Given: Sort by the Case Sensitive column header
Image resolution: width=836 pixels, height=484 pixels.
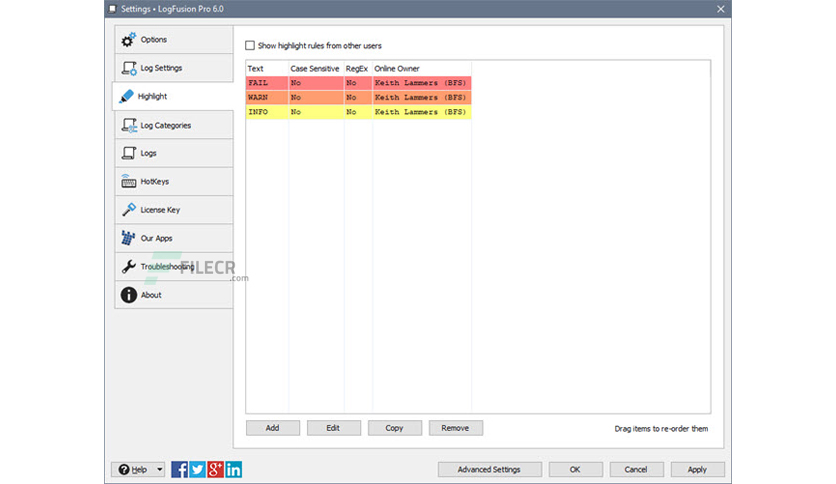Looking at the screenshot, I should click(x=316, y=69).
